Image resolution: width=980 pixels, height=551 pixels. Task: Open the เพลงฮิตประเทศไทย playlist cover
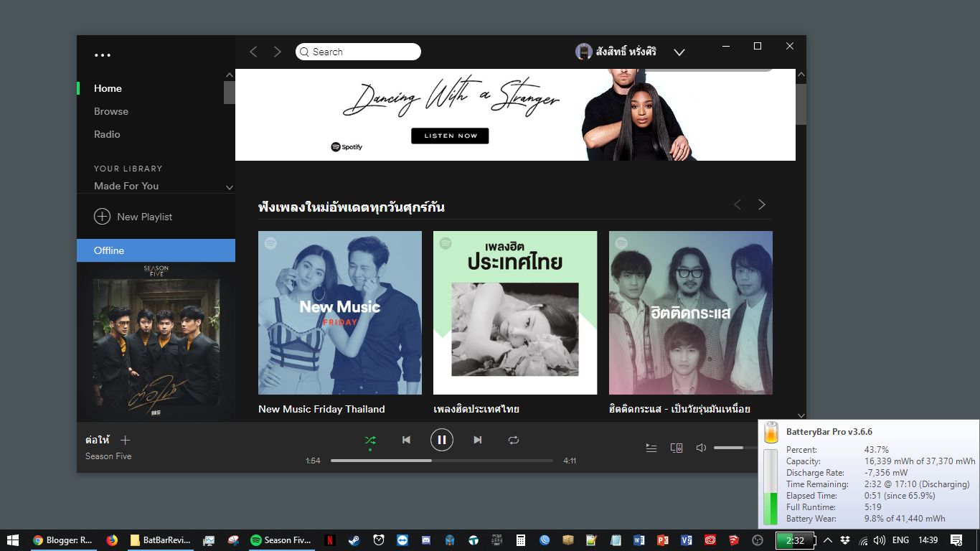click(x=515, y=313)
